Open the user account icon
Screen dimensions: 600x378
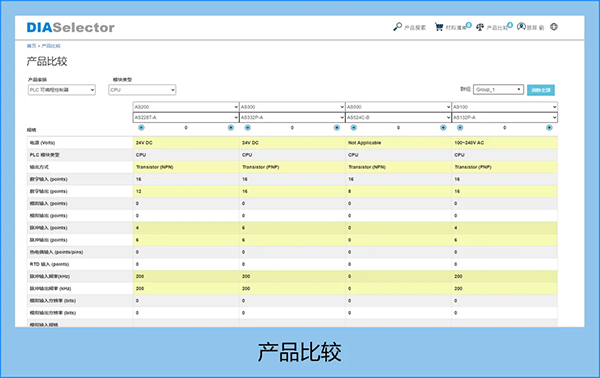click(521, 26)
